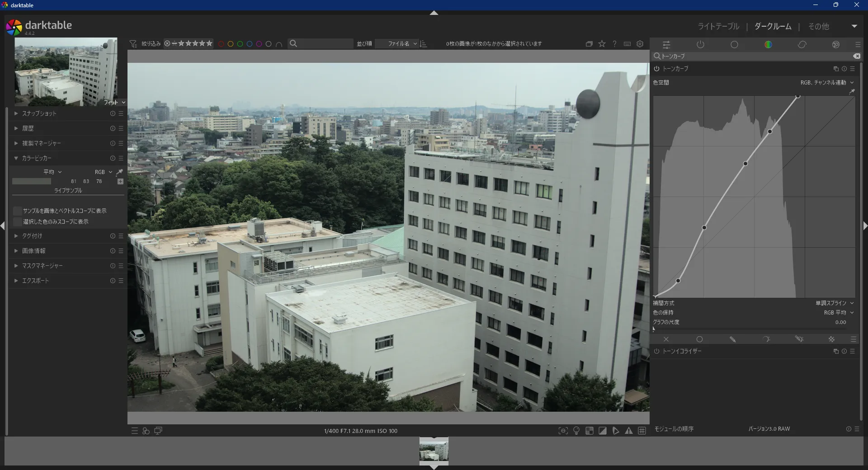Clear the module search text icon
The image size is (868, 470).
(856, 56)
